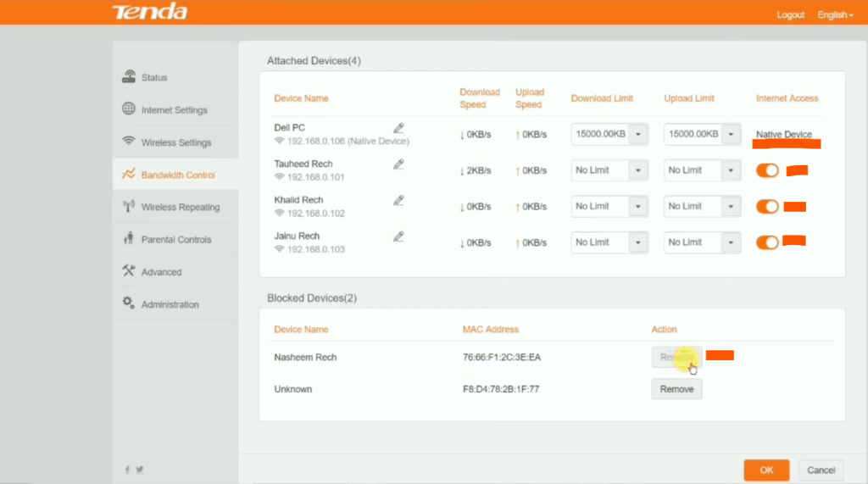Image resolution: width=868 pixels, height=484 pixels.
Task: Click the Advanced tools icon
Action: 129,271
